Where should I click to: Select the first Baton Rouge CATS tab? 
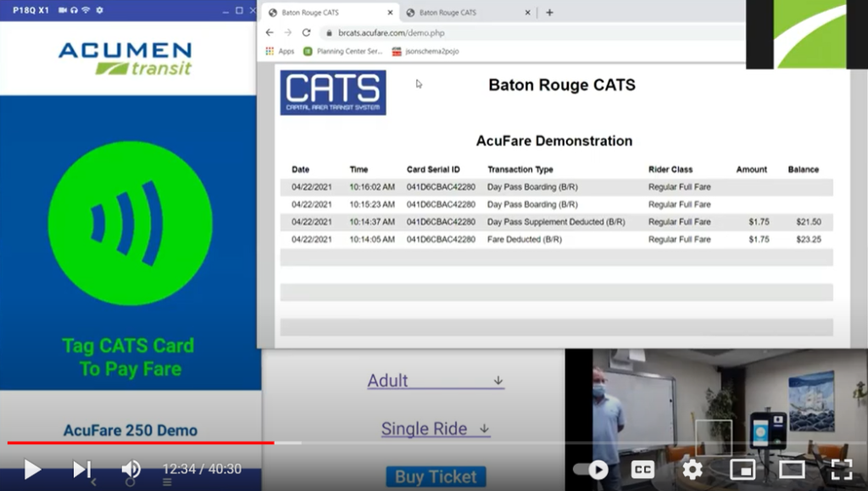[x=330, y=12]
